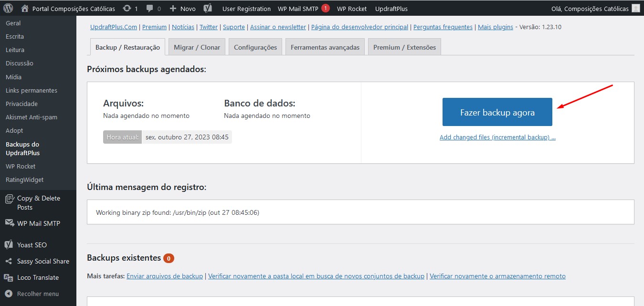Open the UpdraftPlus.Com link
The height and width of the screenshot is (306, 644).
click(114, 27)
